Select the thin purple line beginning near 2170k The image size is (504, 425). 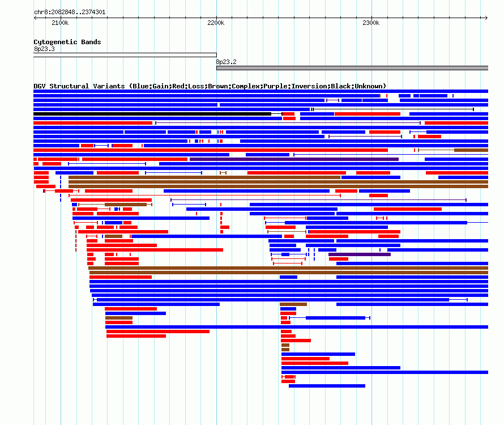click(318, 200)
